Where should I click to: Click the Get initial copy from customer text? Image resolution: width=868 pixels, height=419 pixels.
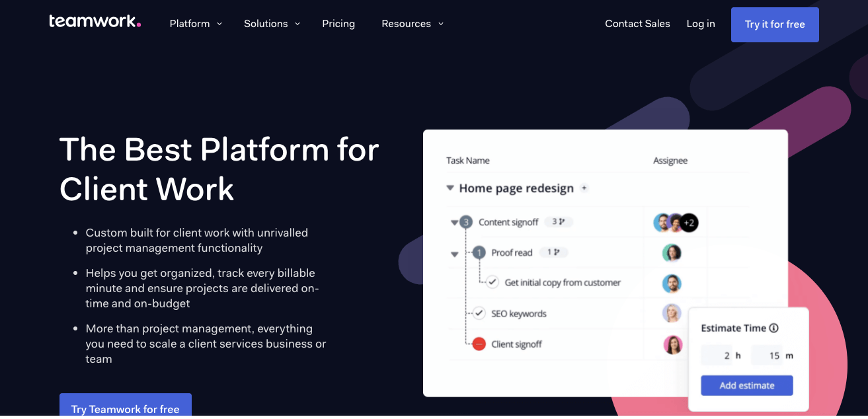click(563, 283)
